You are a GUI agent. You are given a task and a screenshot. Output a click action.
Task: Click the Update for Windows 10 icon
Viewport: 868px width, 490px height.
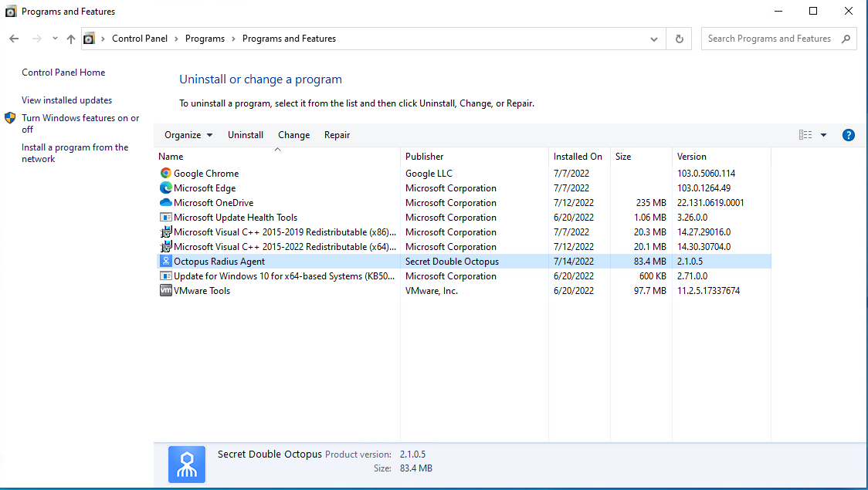coord(165,276)
